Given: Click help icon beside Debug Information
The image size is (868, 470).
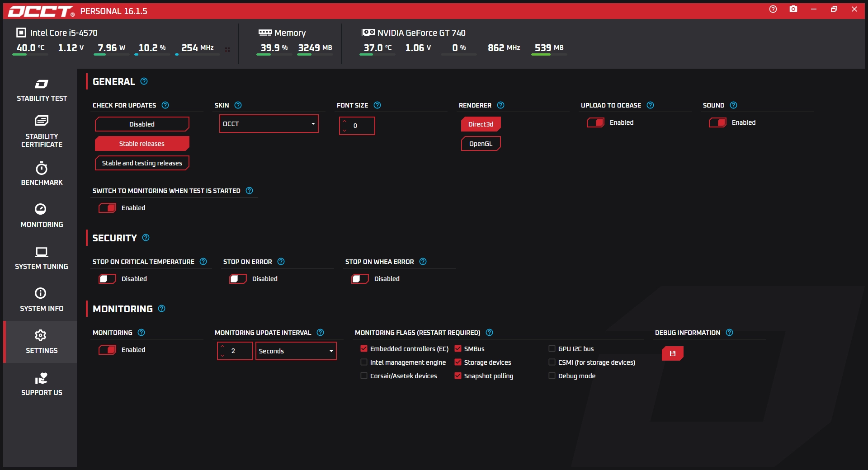Looking at the screenshot, I should [730, 333].
